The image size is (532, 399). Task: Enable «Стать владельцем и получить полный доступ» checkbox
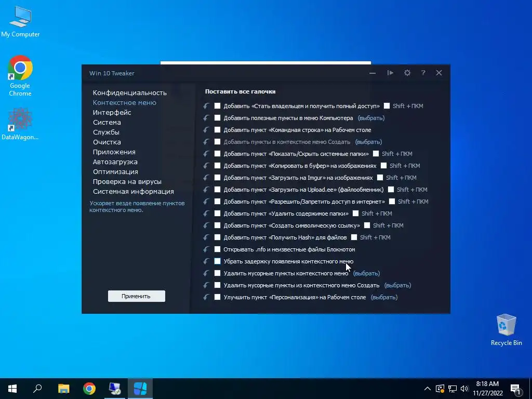[218, 106]
